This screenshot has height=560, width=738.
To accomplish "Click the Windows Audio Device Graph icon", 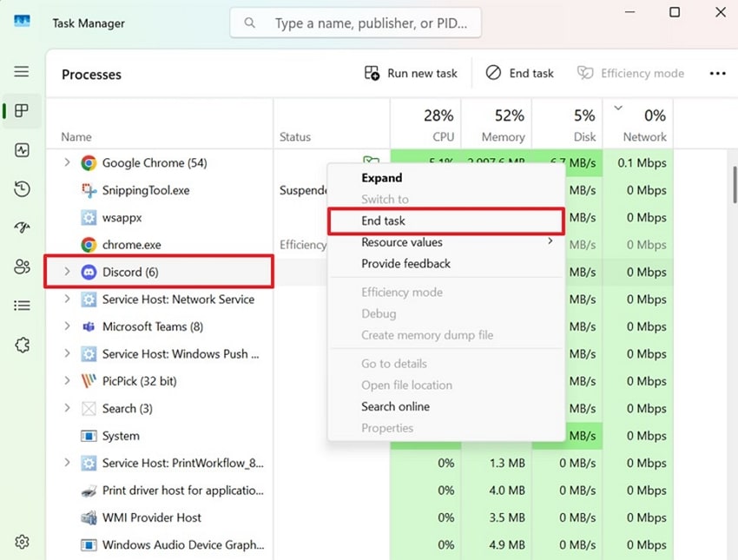I will pos(89,545).
